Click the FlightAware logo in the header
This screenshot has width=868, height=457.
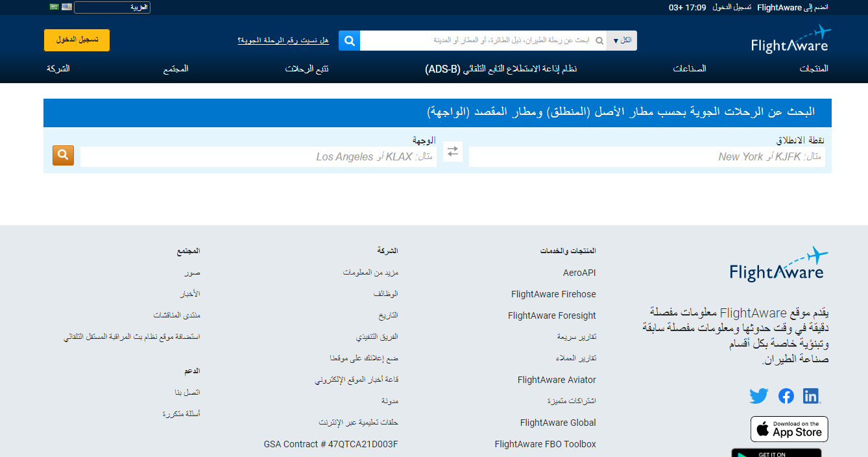(x=790, y=39)
